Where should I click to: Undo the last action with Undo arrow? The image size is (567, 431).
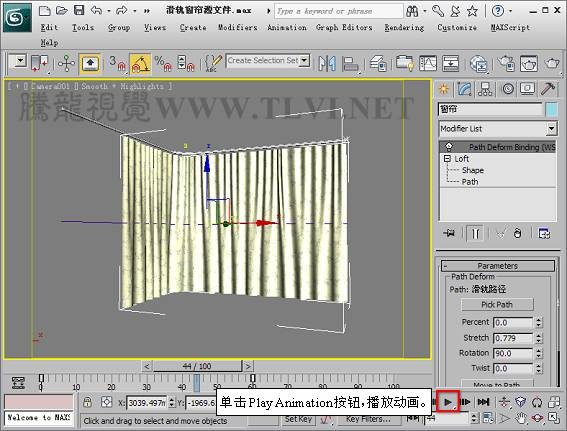coord(96,10)
